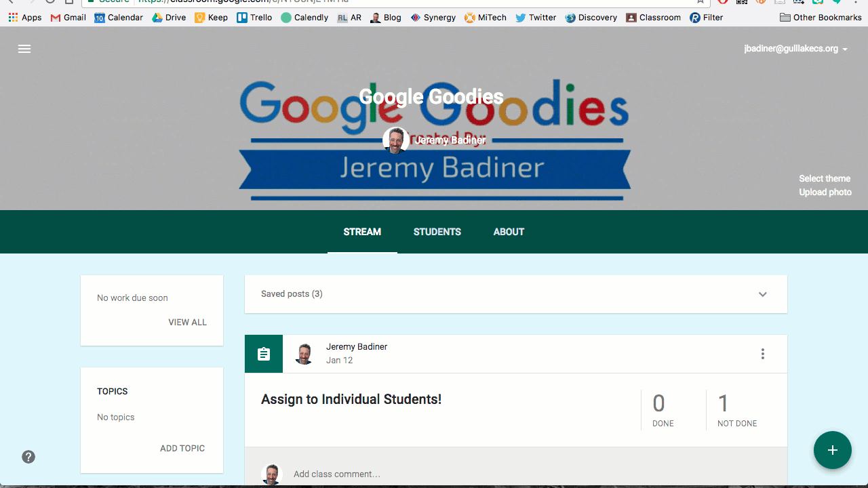Viewport: 868px width, 488px height.
Task: Switch to the Students tab
Action: click(437, 232)
